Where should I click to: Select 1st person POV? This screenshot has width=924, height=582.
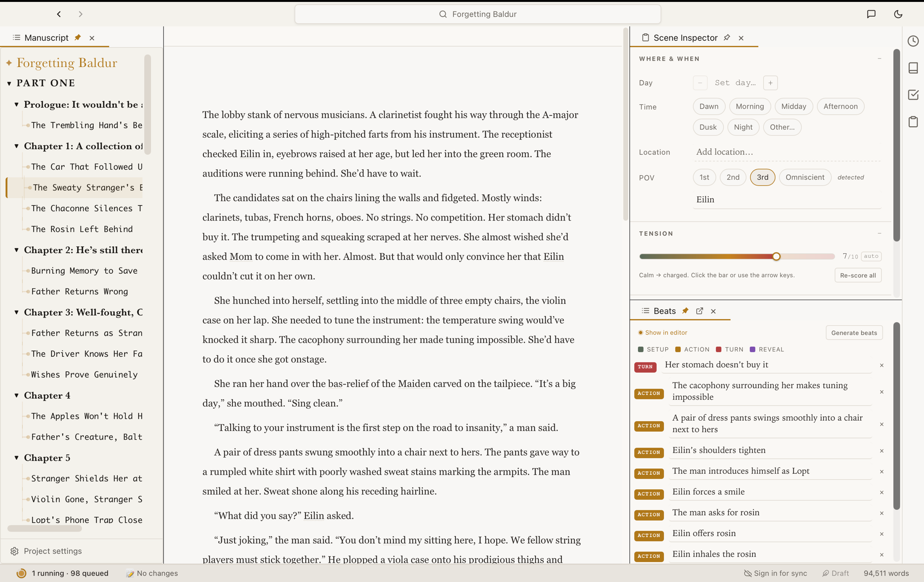(704, 177)
